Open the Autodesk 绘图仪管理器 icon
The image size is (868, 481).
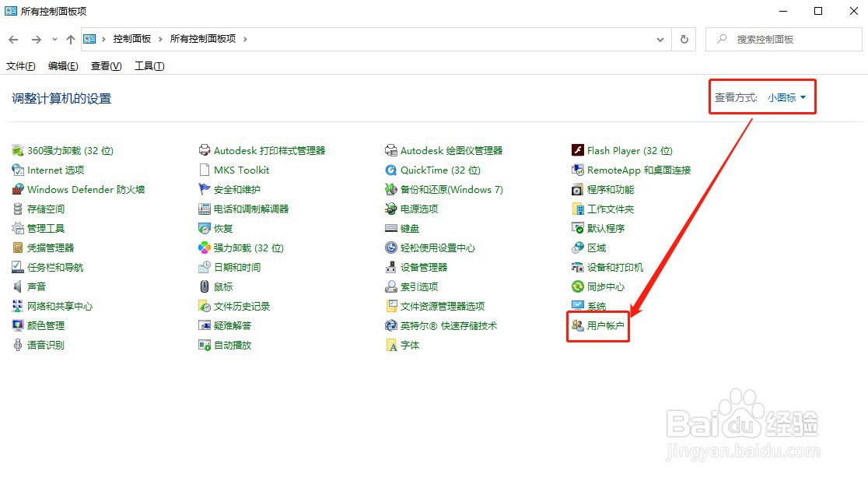(390, 151)
